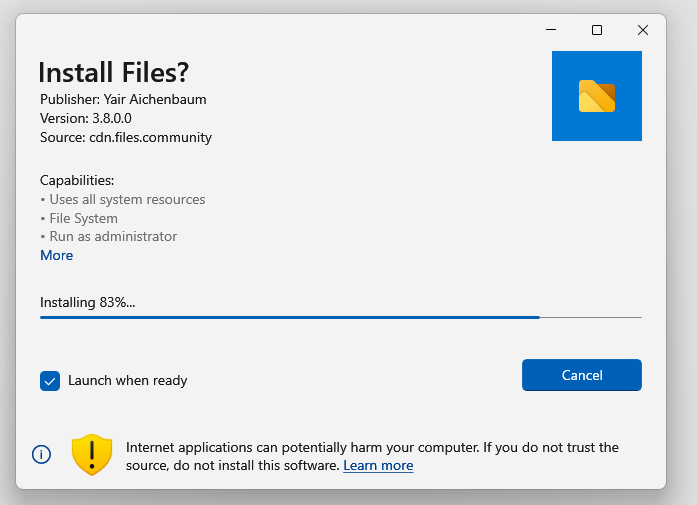697x505 pixels.
Task: Click the circled information icon
Action: [x=42, y=454]
